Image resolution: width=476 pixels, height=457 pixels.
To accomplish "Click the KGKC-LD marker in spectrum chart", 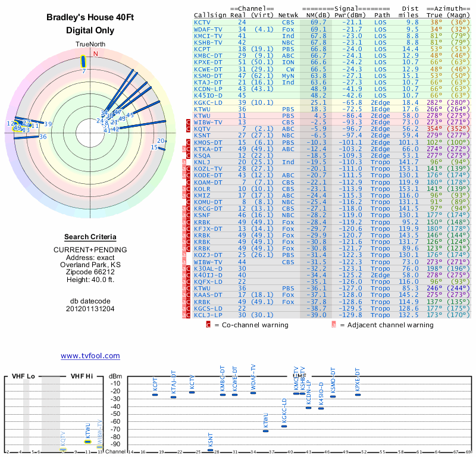I will (x=284, y=426).
